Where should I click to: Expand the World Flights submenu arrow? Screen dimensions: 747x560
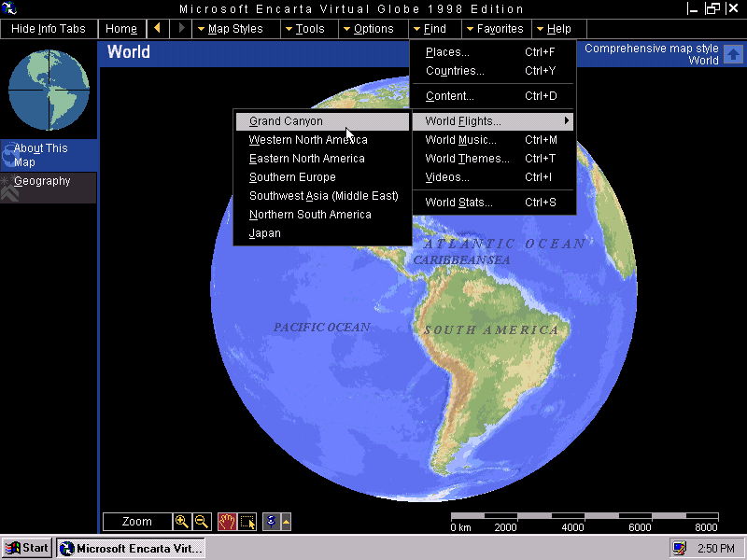click(x=566, y=121)
